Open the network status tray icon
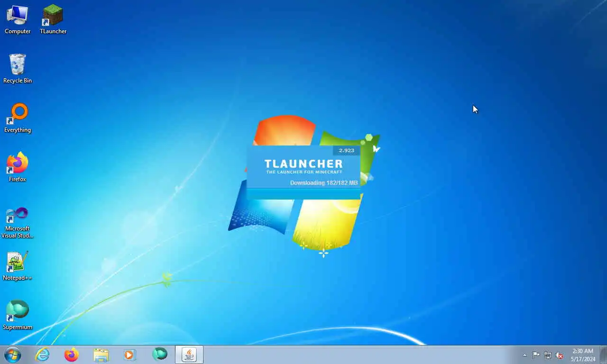607x364 pixels. (x=548, y=355)
